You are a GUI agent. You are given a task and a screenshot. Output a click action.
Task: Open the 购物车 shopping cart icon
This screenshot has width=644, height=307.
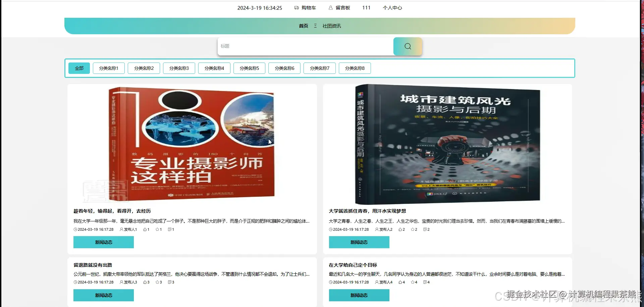(297, 8)
